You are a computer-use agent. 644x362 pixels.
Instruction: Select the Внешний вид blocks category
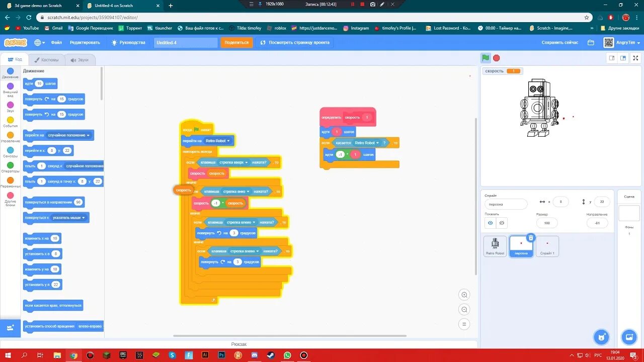[x=10, y=89]
